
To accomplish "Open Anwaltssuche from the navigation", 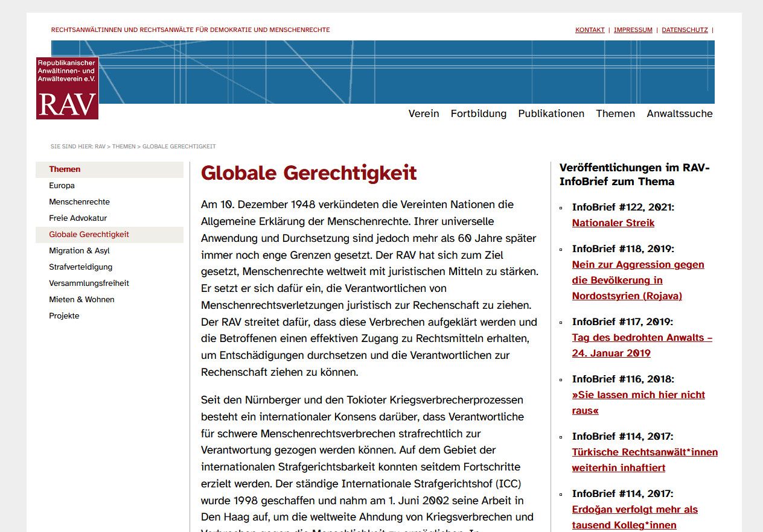I will point(679,113).
